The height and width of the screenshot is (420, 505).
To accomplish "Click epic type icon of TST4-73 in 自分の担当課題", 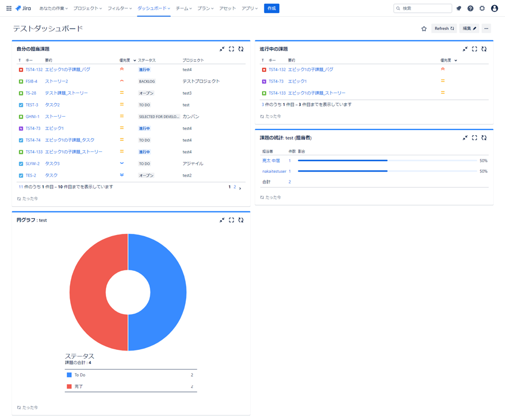I will tap(21, 128).
